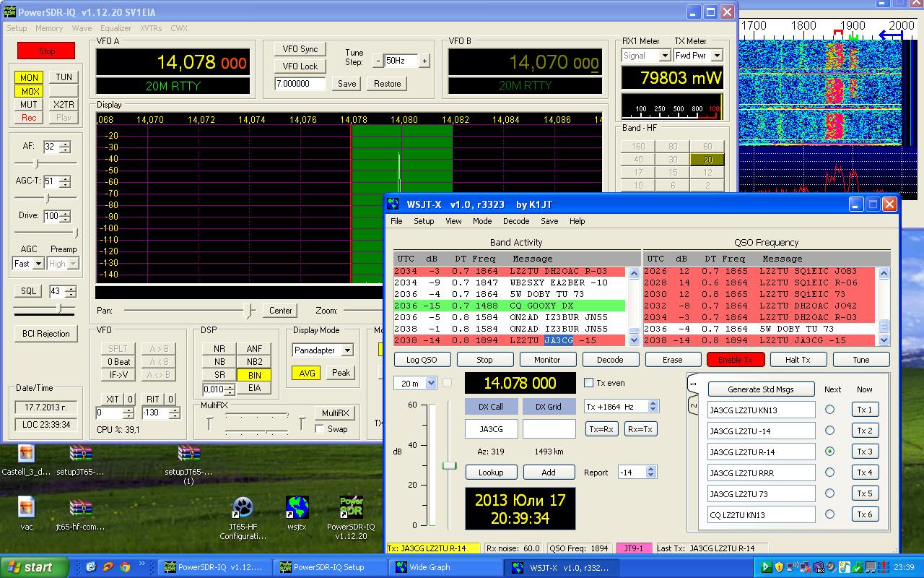The width and height of the screenshot is (924, 578).
Task: Click the PowerSDR-IQ title bar icon
Action: click(x=10, y=12)
